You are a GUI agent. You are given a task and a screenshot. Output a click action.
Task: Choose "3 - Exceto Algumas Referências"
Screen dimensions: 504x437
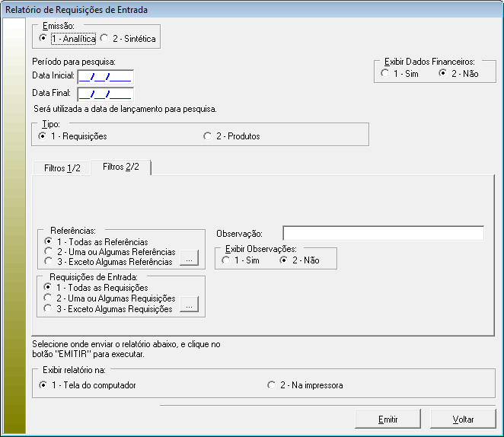(x=49, y=262)
